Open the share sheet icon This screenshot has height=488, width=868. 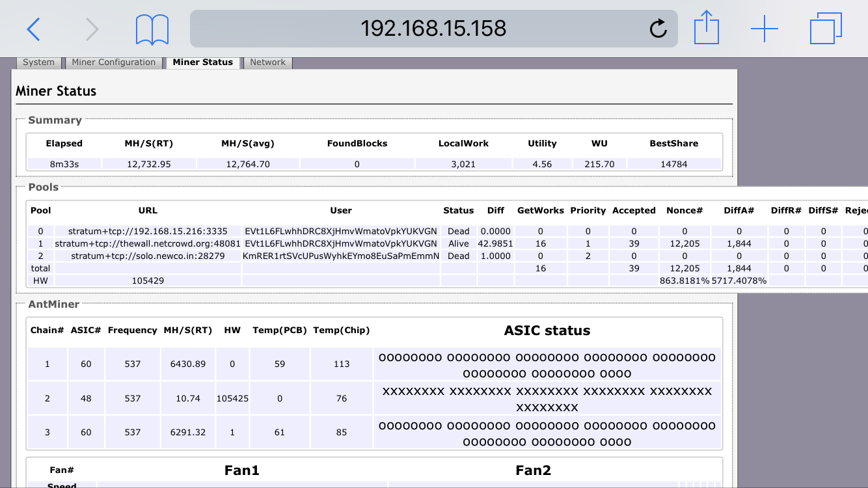click(706, 29)
